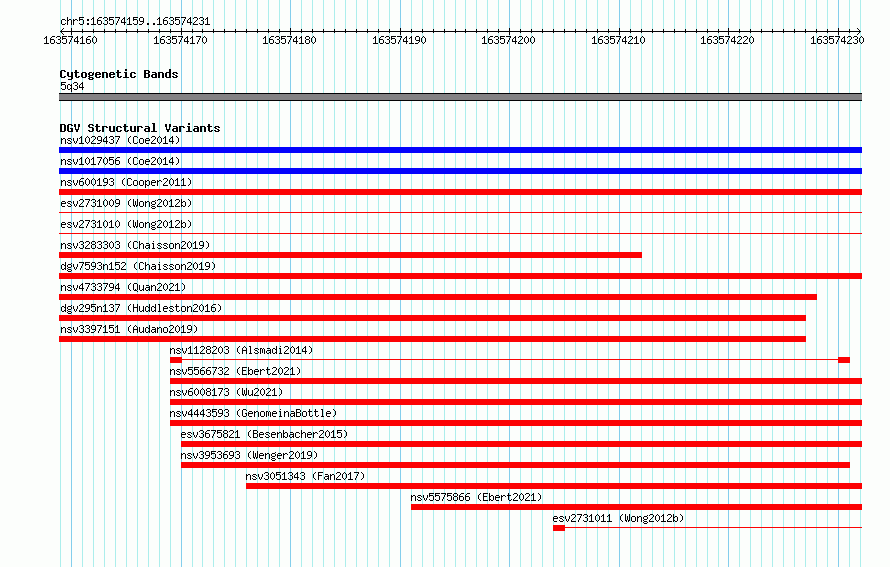Click the red bar of nsv4443593
The height and width of the screenshot is (567, 890).
click(516, 423)
